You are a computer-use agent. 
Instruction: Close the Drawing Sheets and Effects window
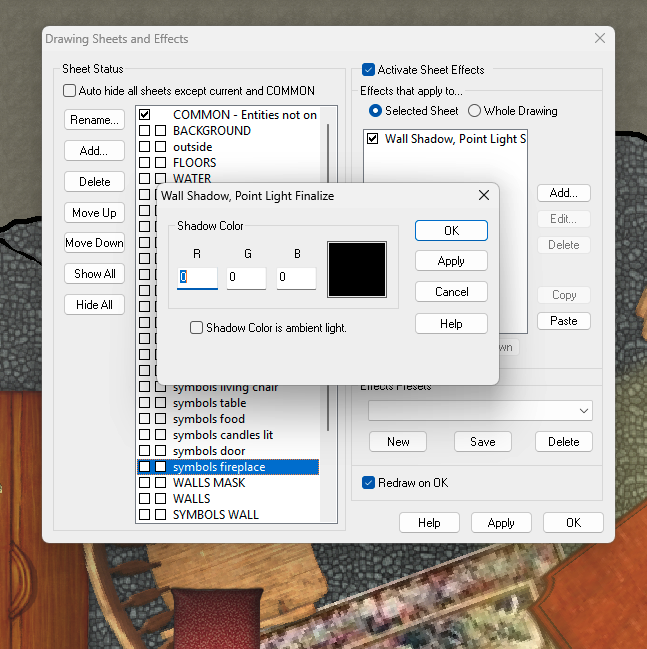[600, 38]
